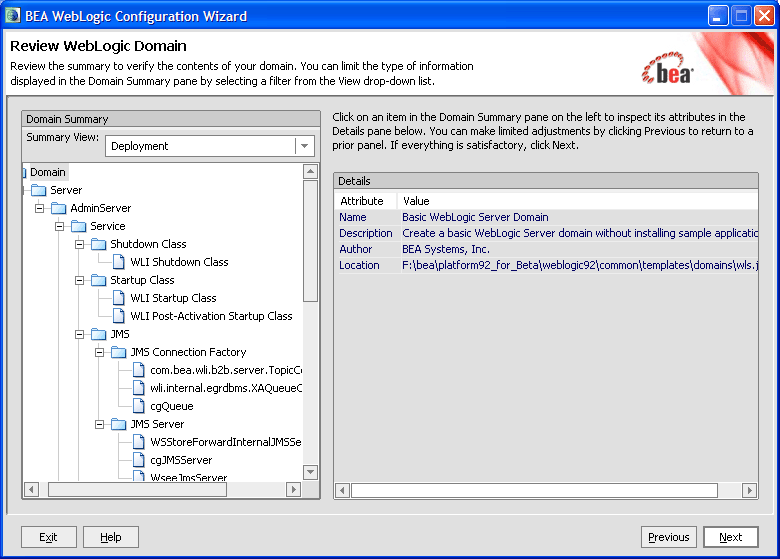Select the AdminServer tree label
Screen dimensions: 780x559
pos(100,208)
